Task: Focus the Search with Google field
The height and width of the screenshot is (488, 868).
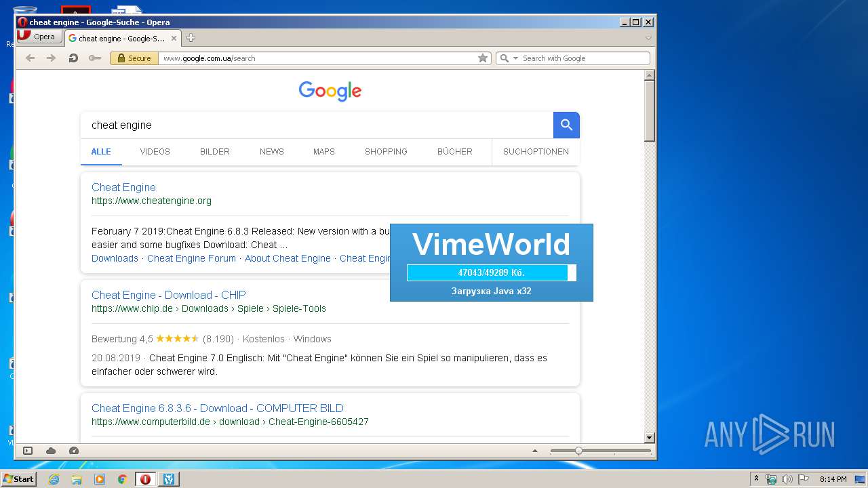Action: click(585, 58)
